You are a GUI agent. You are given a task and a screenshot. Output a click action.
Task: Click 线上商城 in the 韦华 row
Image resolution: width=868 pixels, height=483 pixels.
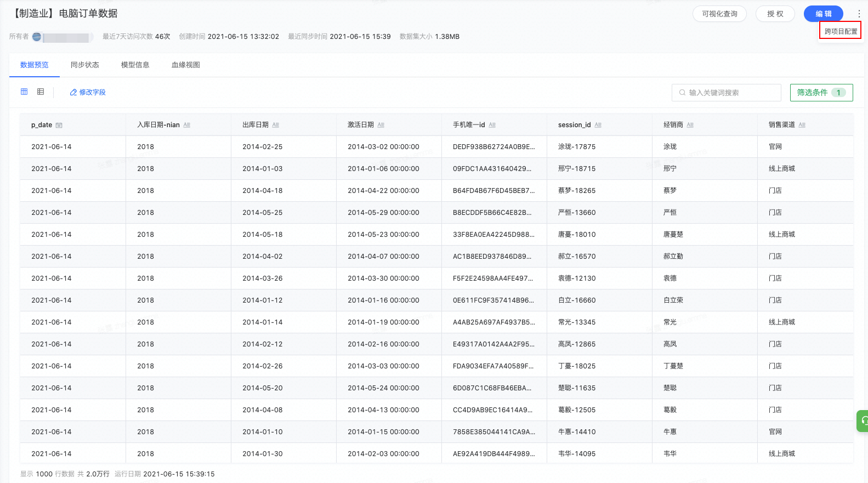[x=782, y=454]
